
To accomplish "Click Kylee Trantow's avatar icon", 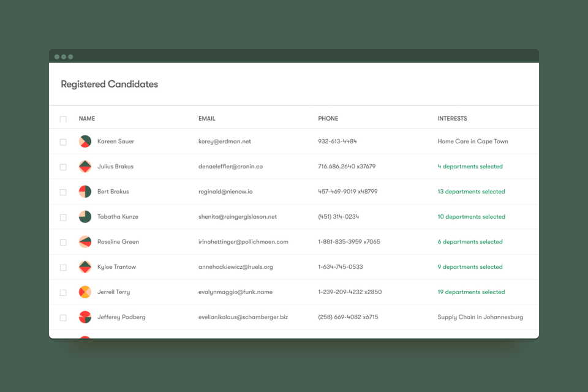I will click(x=85, y=267).
